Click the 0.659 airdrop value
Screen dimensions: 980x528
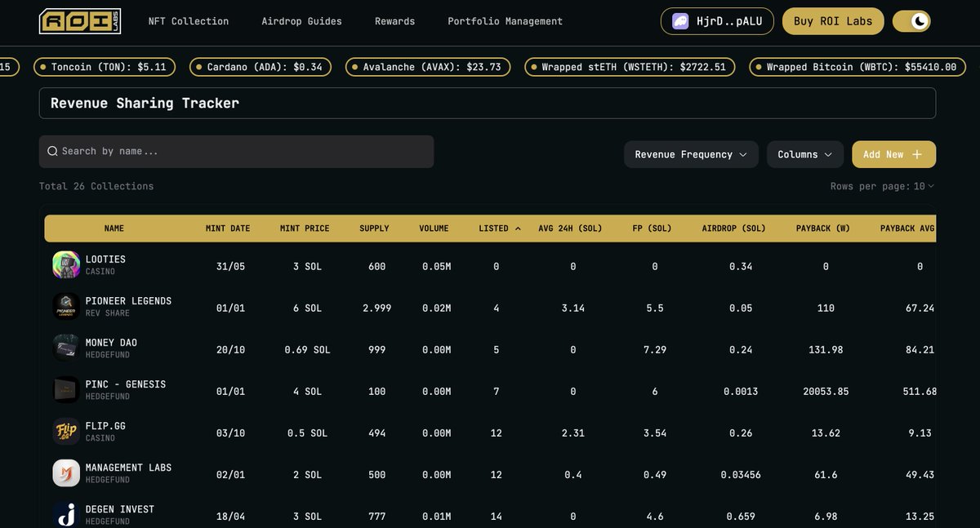click(741, 517)
